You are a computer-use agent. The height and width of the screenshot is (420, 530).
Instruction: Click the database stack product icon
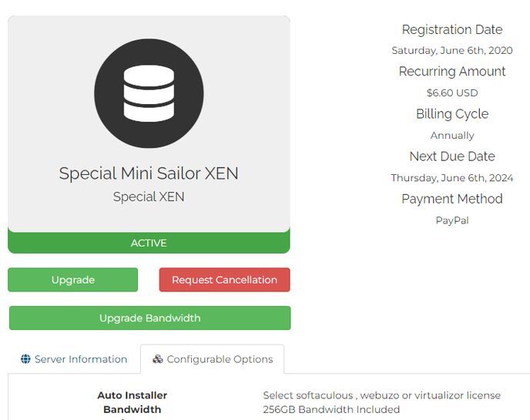point(149,93)
